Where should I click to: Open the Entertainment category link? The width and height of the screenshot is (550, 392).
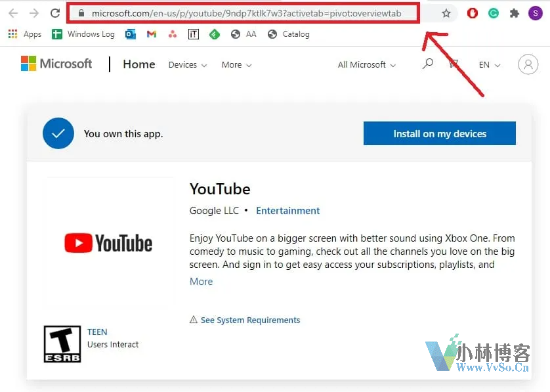click(x=288, y=211)
